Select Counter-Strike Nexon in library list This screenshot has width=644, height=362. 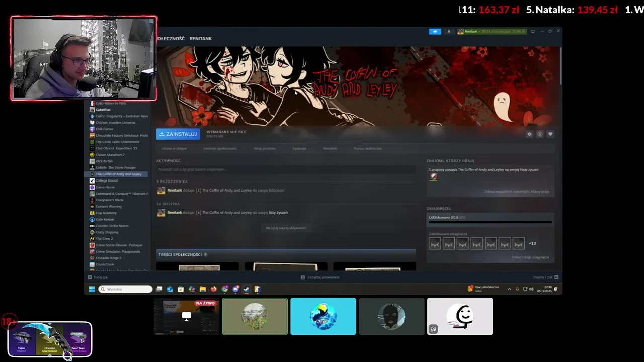(x=112, y=226)
